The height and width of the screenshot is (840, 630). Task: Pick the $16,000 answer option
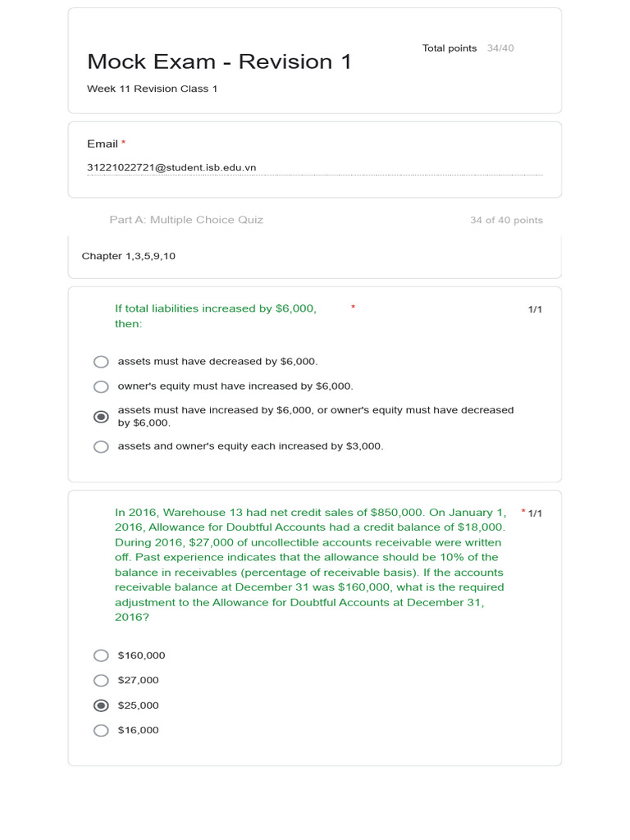click(101, 730)
